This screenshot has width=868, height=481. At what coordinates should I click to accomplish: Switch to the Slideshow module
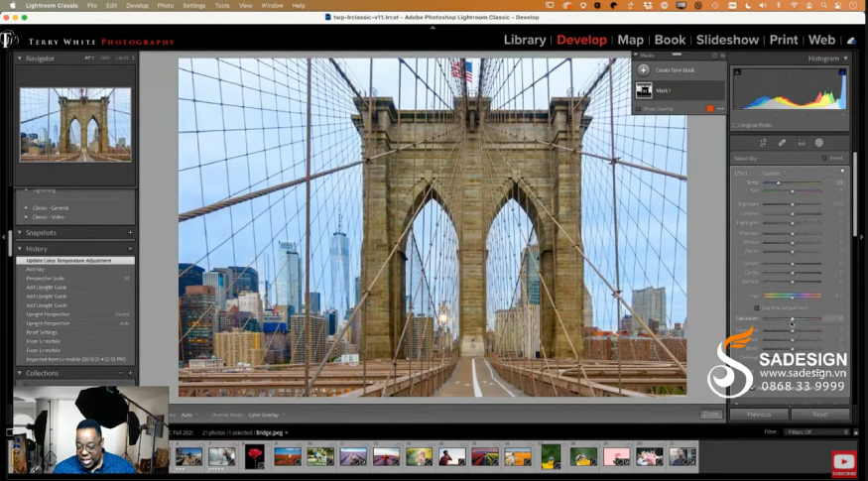727,40
